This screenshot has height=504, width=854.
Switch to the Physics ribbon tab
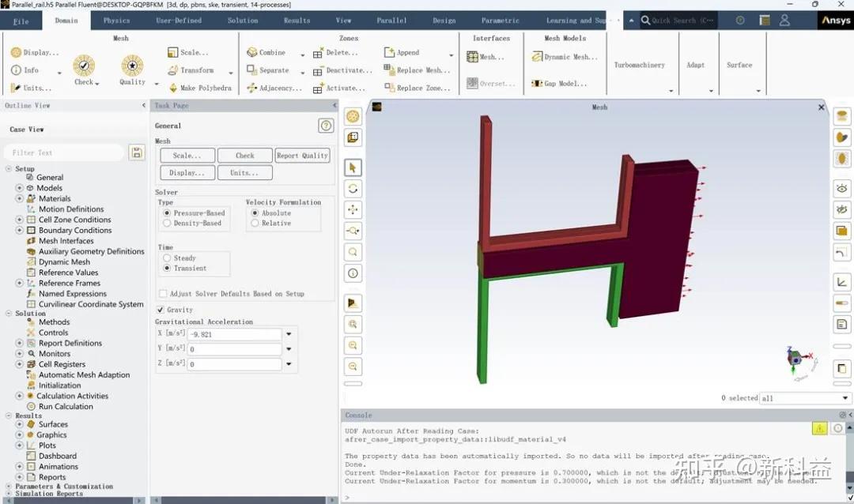116,21
